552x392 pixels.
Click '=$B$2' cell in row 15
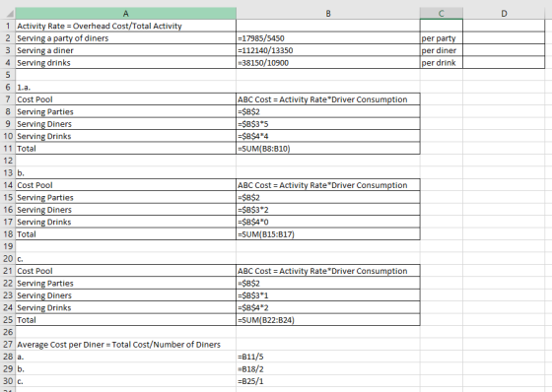coord(327,197)
